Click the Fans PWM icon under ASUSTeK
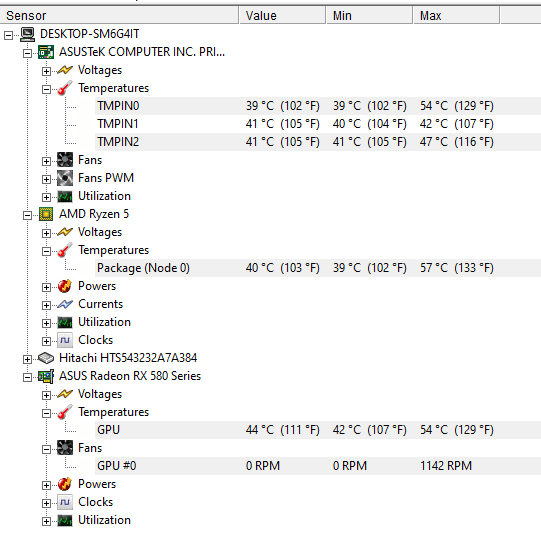 65,178
